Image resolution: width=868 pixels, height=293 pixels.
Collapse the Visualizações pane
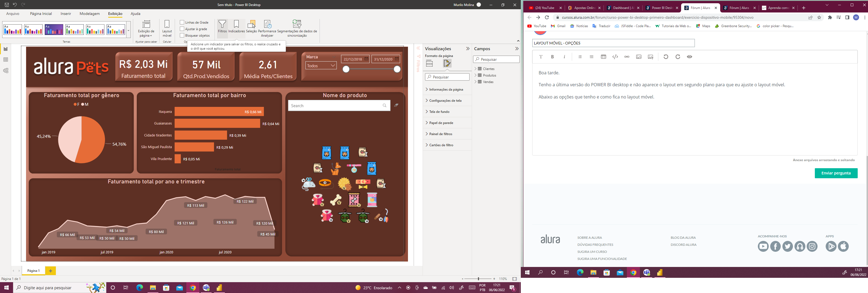[x=468, y=49]
